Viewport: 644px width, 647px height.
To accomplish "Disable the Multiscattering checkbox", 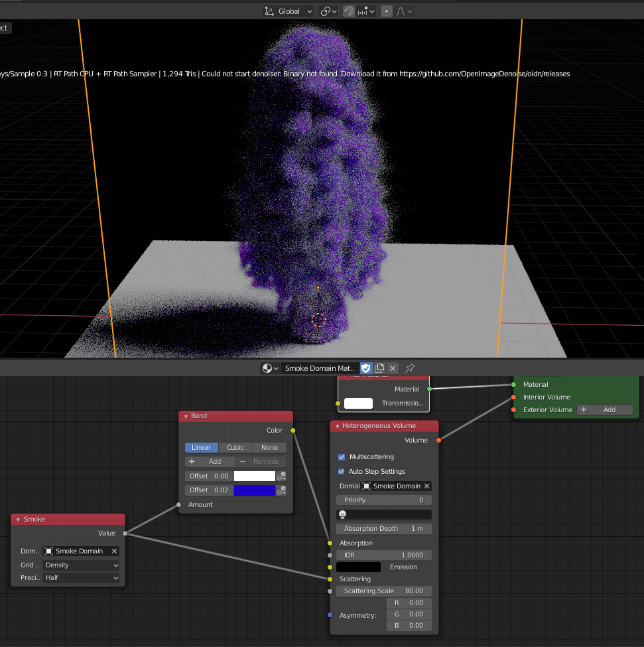I will (x=342, y=457).
